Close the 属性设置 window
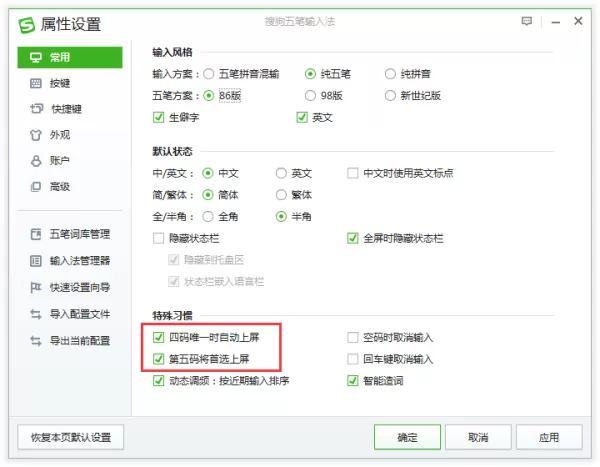The height and width of the screenshot is (467, 600). click(578, 21)
